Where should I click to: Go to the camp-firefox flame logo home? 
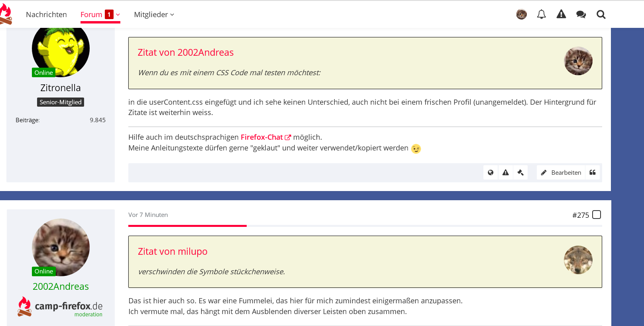[6, 14]
